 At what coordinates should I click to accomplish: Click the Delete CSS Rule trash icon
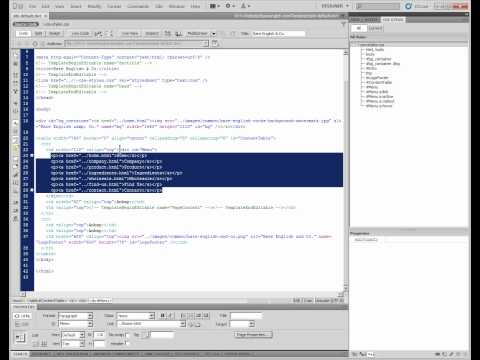pyautogui.click(x=464, y=354)
